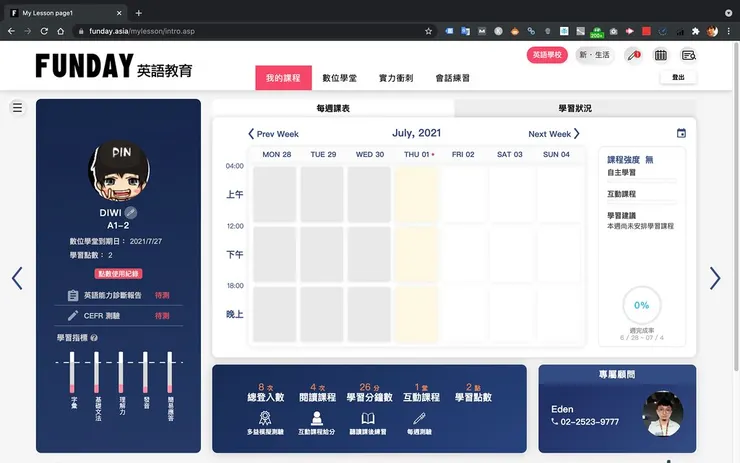Click the SUN 04 column header

[x=556, y=154]
